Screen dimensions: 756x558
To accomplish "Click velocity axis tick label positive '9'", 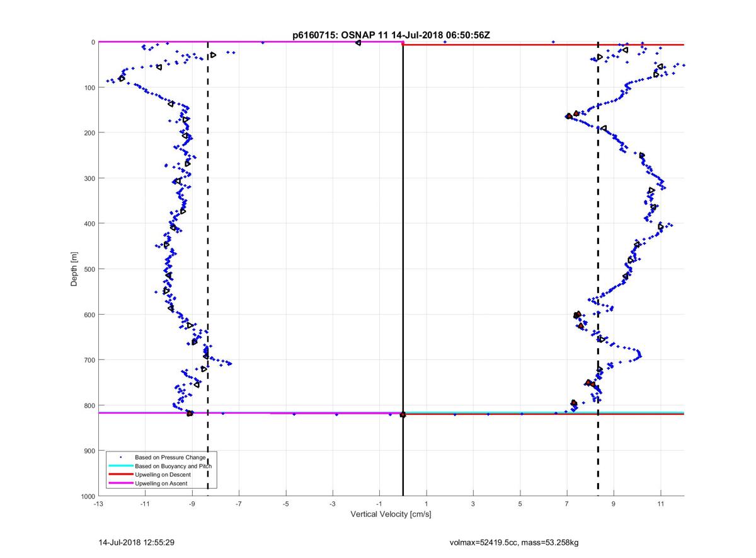I will click(x=614, y=504).
